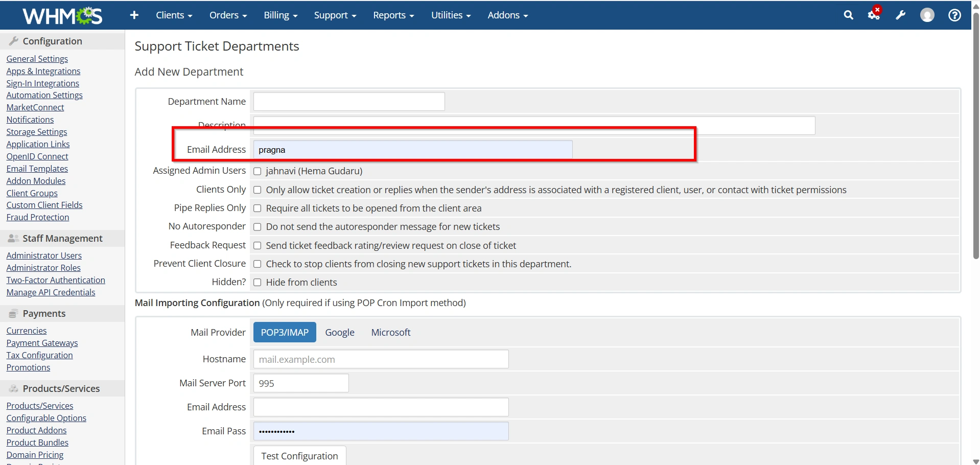980x465 pixels.
Task: Focus the department Email Address field containing pragna
Action: coord(413,150)
